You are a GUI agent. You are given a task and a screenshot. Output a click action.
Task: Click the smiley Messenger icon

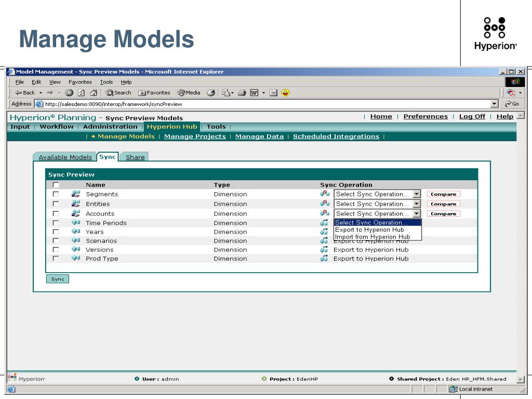pyautogui.click(x=286, y=92)
